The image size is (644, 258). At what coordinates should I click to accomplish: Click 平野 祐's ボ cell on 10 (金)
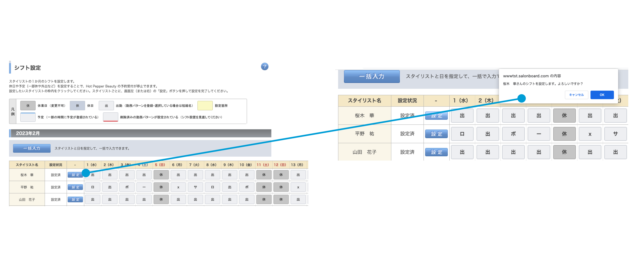[x=247, y=187]
